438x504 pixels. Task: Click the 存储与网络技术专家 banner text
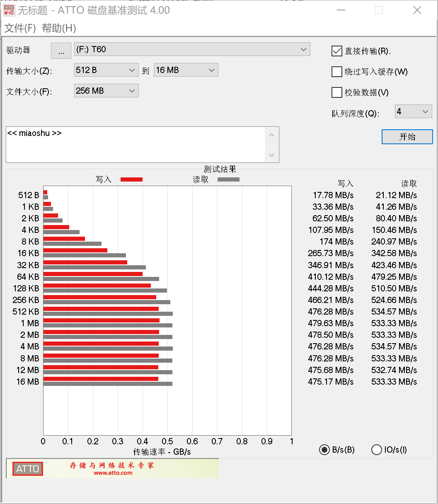click(112, 465)
